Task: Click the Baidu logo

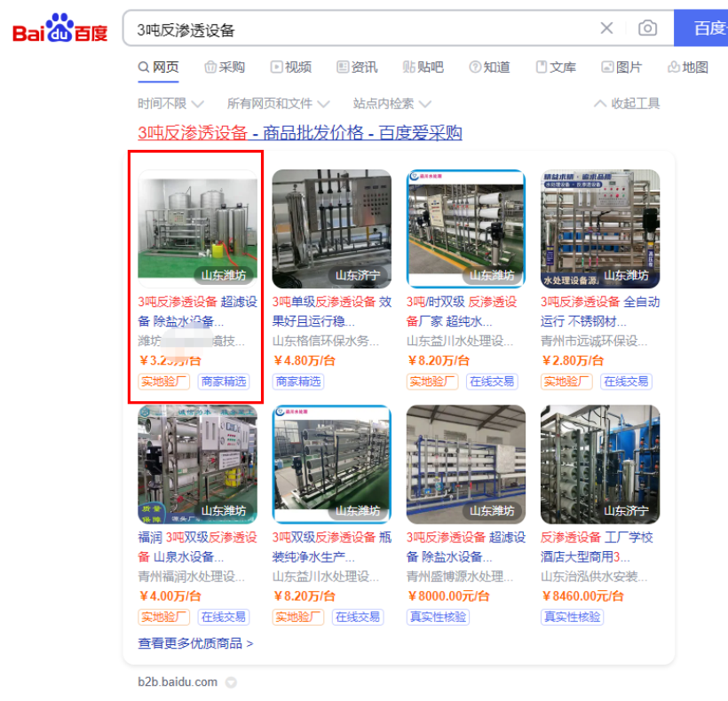Action: (59, 28)
